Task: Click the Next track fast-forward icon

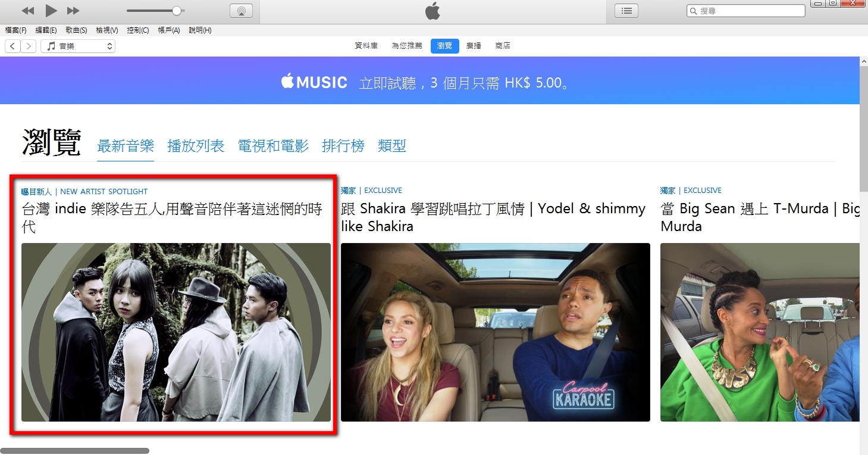Action: point(73,11)
